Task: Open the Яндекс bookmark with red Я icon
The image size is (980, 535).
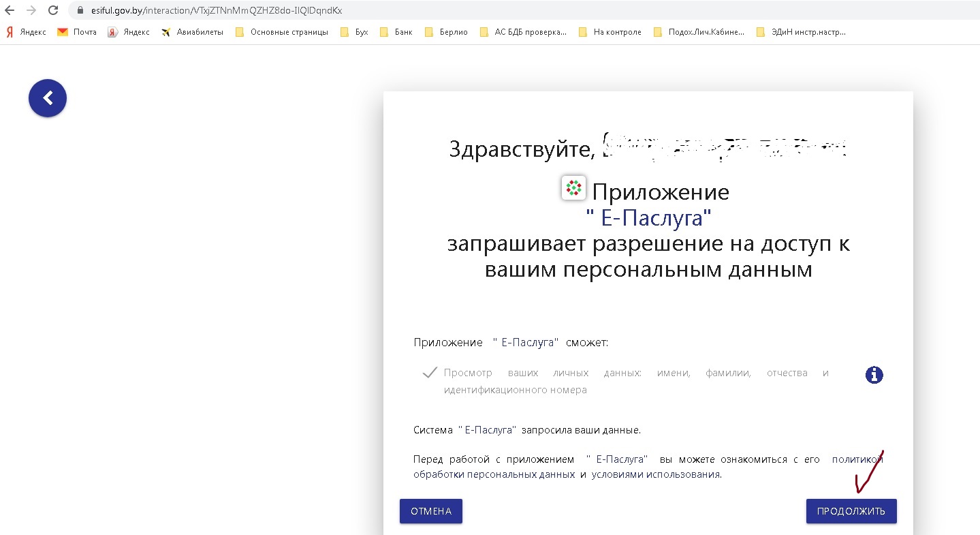Action: pyautogui.click(x=26, y=32)
